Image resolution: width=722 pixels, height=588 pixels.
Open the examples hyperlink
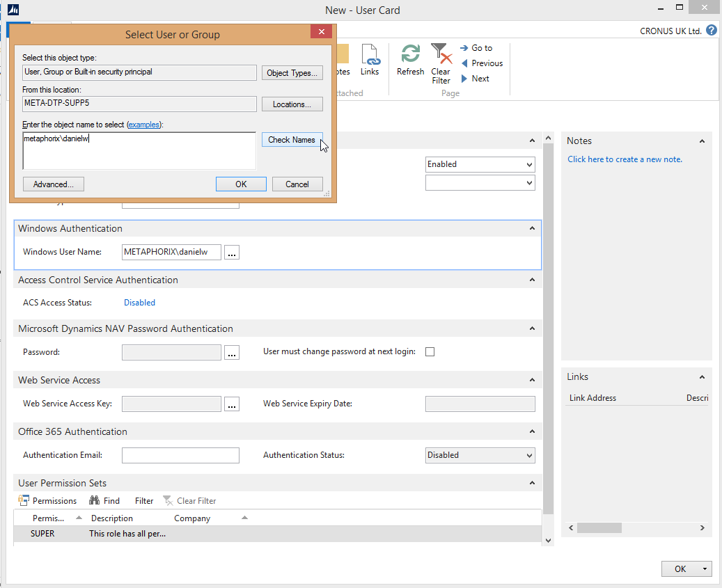click(x=143, y=125)
